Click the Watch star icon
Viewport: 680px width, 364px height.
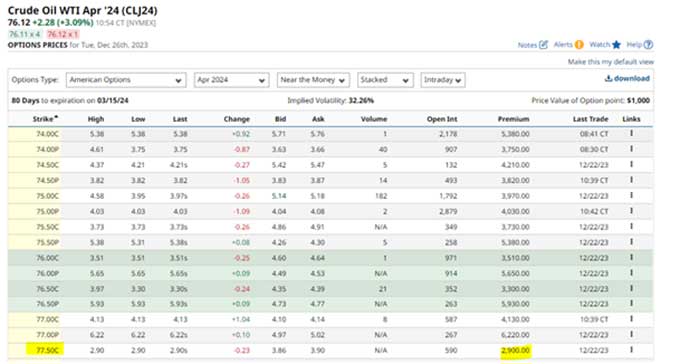click(616, 44)
